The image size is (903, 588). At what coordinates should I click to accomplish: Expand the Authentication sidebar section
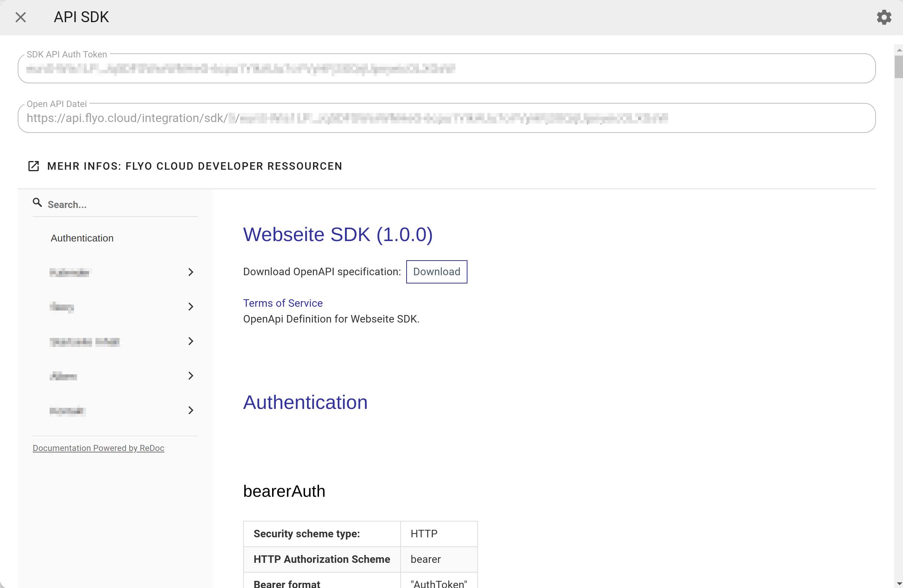82,238
